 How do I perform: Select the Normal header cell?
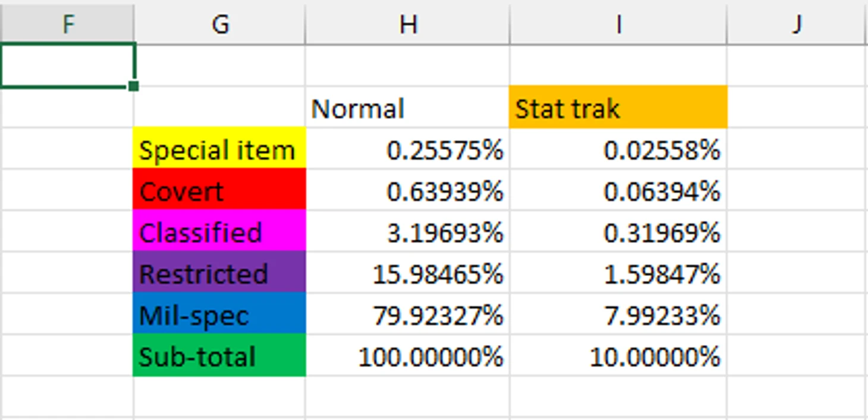pyautogui.click(x=407, y=107)
